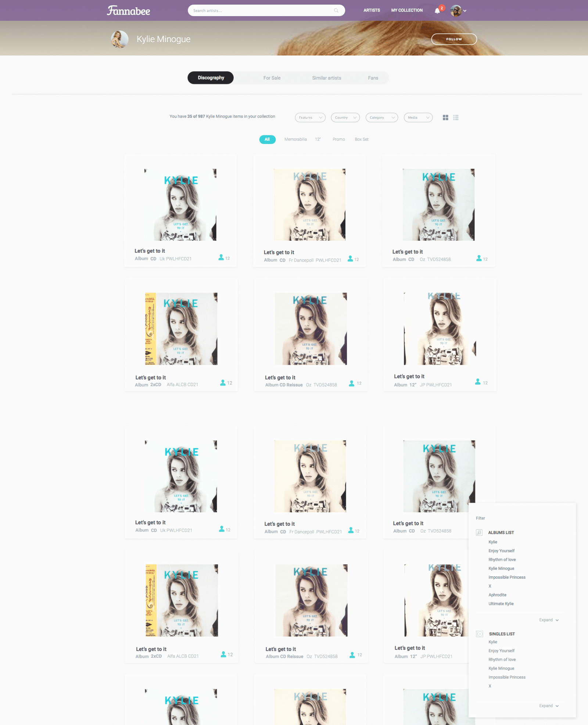
Task: Open the notifications bell icon
Action: [437, 11]
